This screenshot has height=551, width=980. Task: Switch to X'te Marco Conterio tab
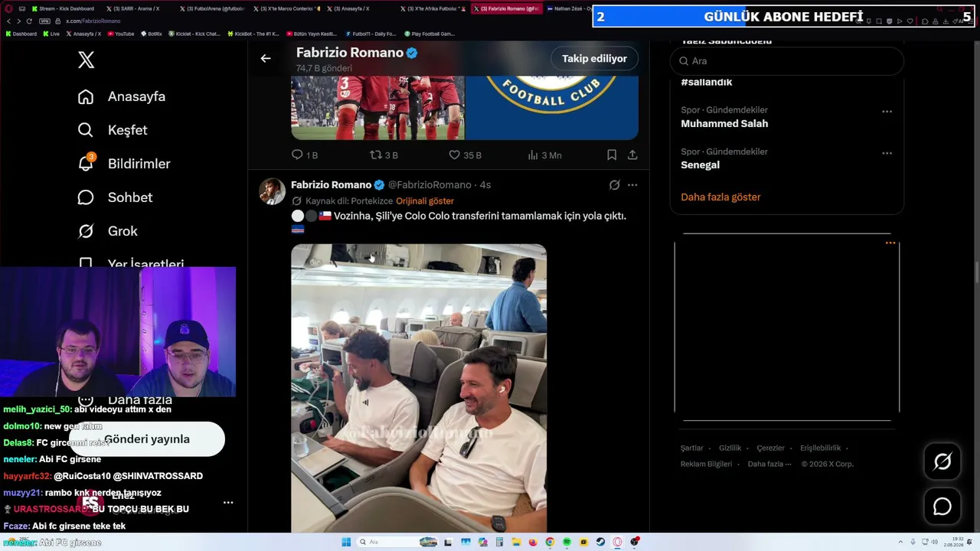[287, 8]
